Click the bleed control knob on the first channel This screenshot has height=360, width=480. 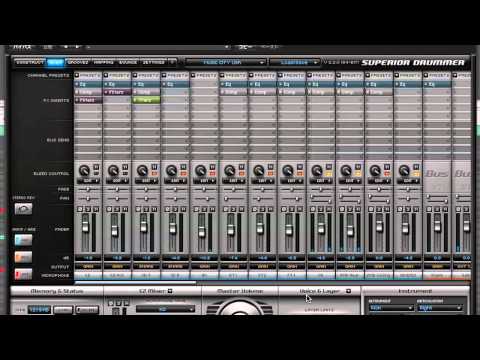click(x=84, y=170)
